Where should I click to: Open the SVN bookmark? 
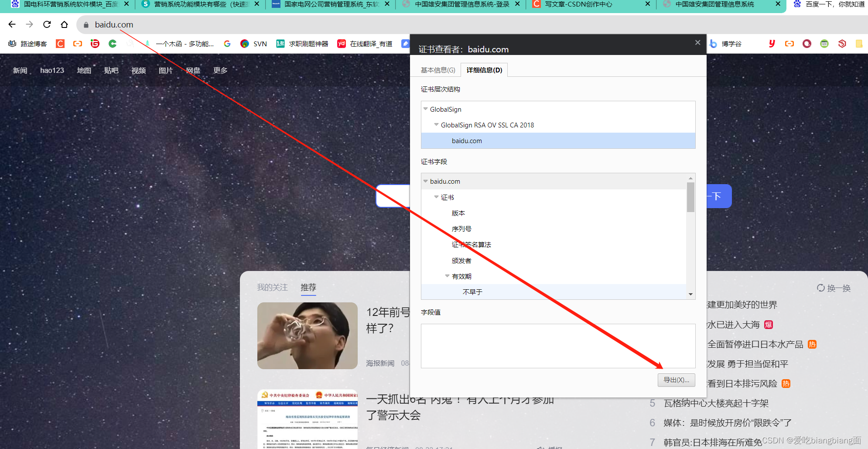(x=254, y=44)
